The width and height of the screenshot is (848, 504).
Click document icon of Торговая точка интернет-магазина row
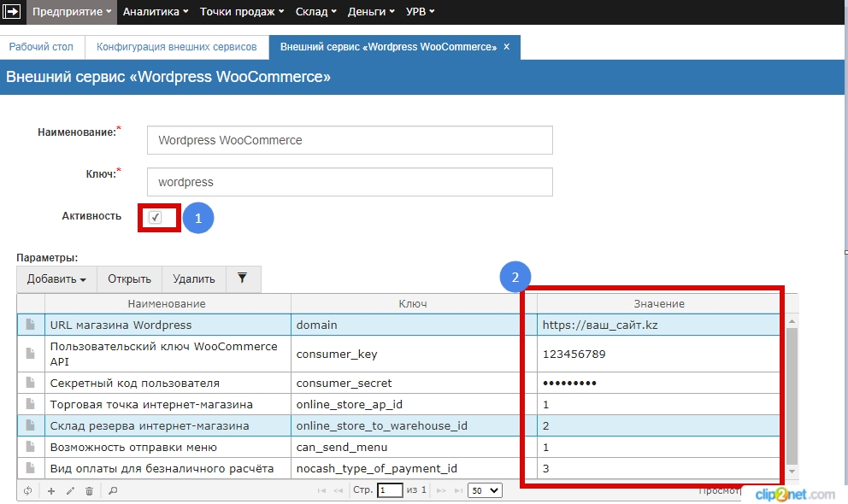30,404
